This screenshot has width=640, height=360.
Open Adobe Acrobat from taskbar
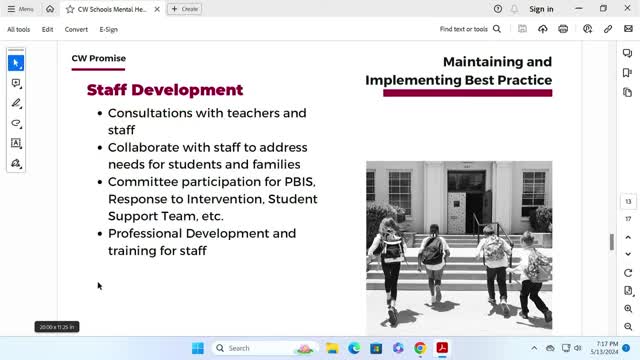(x=442, y=348)
